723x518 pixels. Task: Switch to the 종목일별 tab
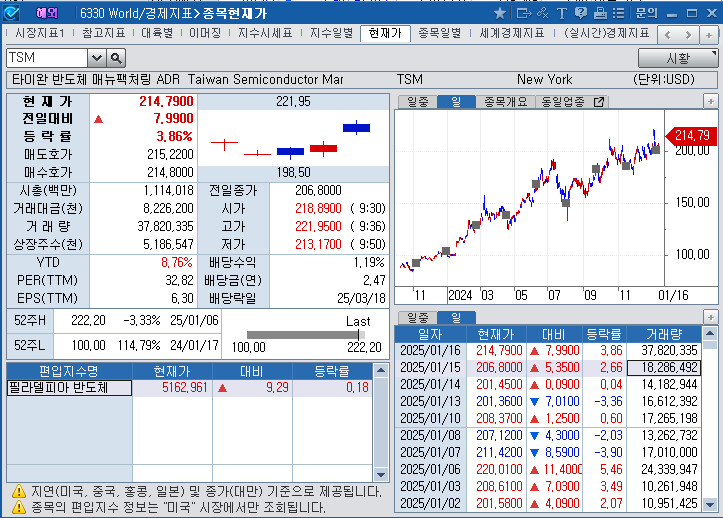(x=440, y=33)
